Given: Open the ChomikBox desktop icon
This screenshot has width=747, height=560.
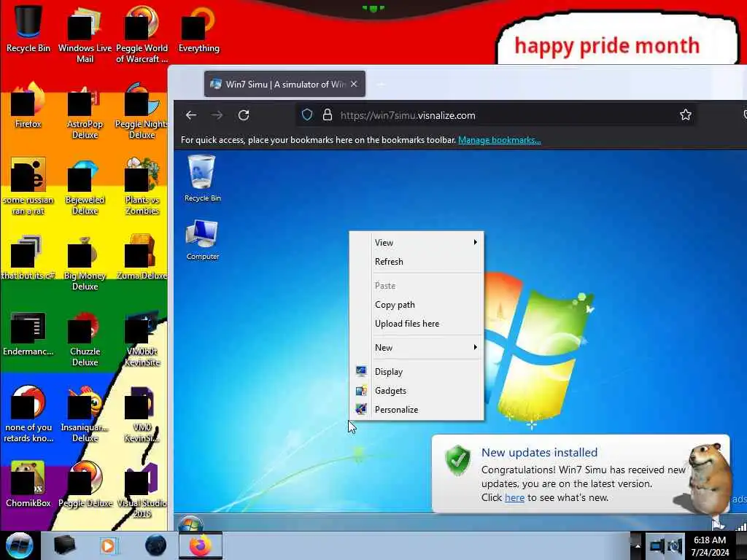Looking at the screenshot, I should 28,484.
